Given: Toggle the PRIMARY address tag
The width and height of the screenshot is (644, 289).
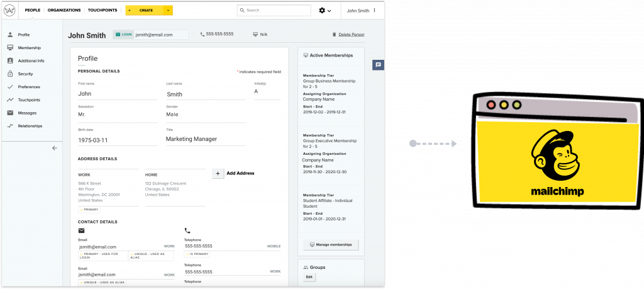Looking at the screenshot, I should pyautogui.click(x=89, y=210).
